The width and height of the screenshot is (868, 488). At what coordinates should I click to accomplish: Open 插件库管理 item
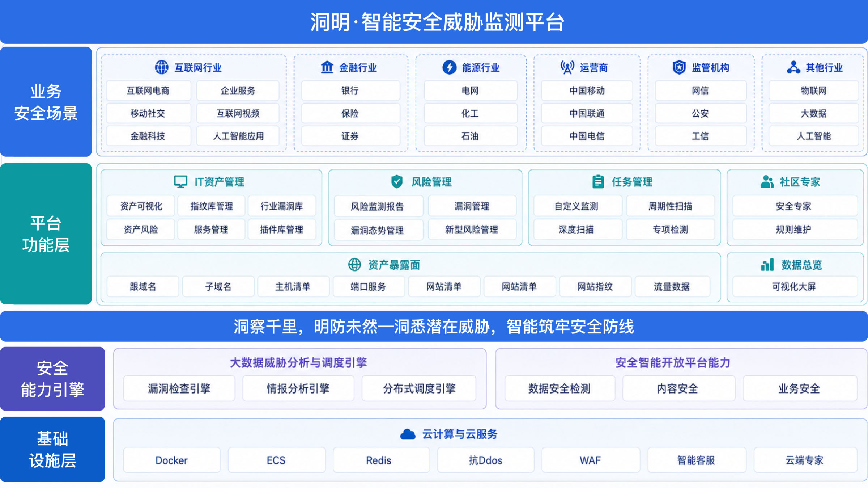[282, 229]
